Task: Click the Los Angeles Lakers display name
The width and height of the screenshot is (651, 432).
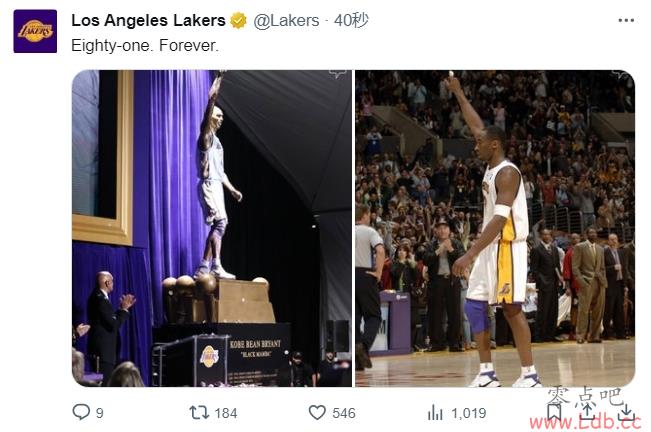Action: [x=148, y=20]
